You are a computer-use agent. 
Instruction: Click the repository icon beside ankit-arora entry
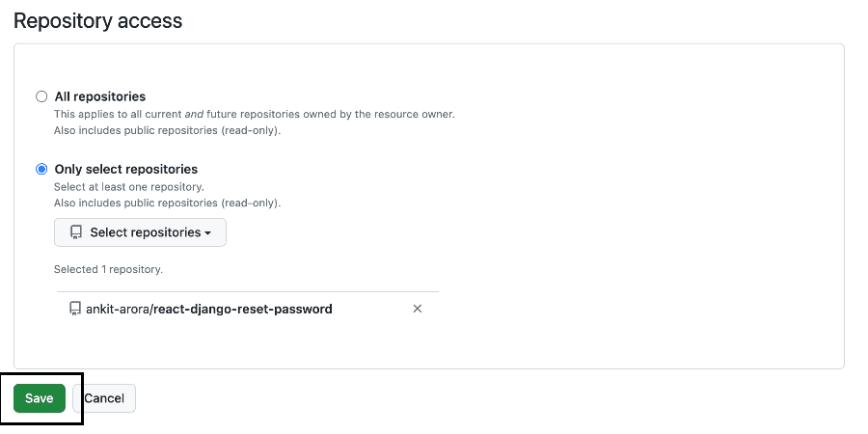74,309
